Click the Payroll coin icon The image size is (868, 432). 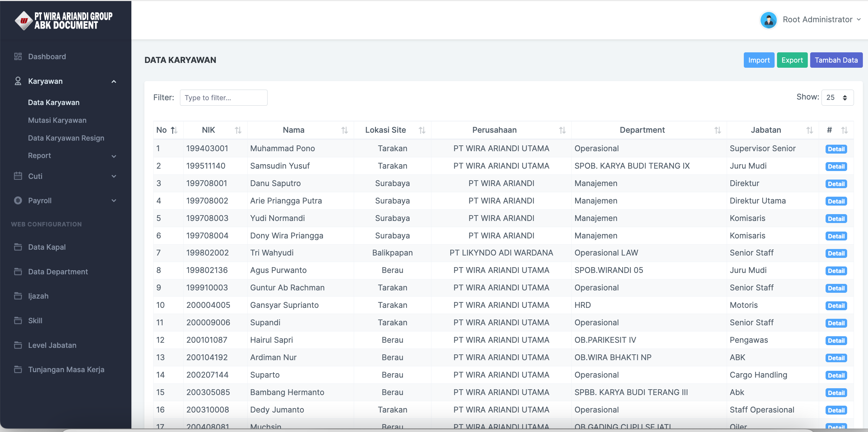click(18, 200)
